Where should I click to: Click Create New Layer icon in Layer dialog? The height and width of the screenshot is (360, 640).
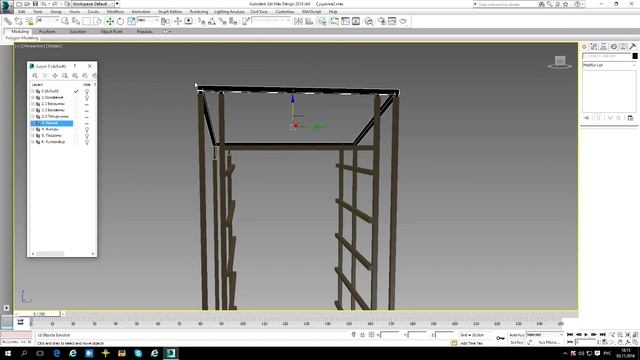pos(35,76)
